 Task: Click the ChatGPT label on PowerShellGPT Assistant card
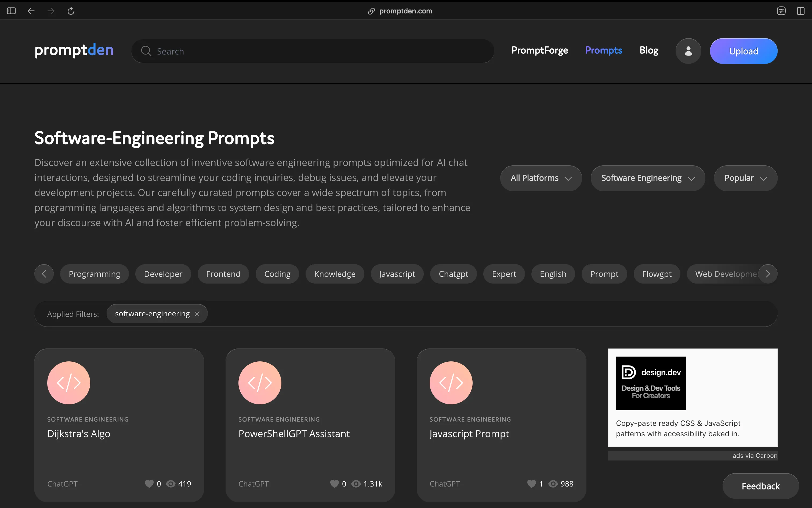click(x=253, y=484)
